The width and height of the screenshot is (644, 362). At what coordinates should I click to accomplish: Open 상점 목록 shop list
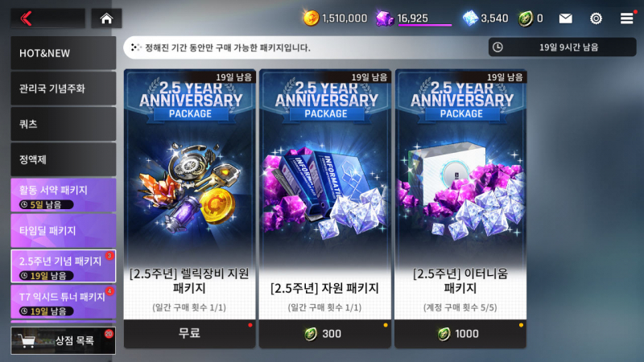pos(64,340)
